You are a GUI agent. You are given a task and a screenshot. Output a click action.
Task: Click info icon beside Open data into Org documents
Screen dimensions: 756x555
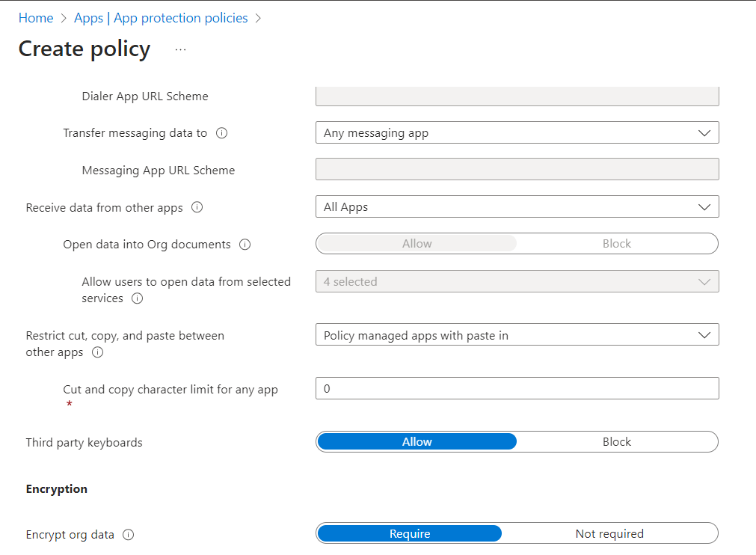[x=245, y=245]
